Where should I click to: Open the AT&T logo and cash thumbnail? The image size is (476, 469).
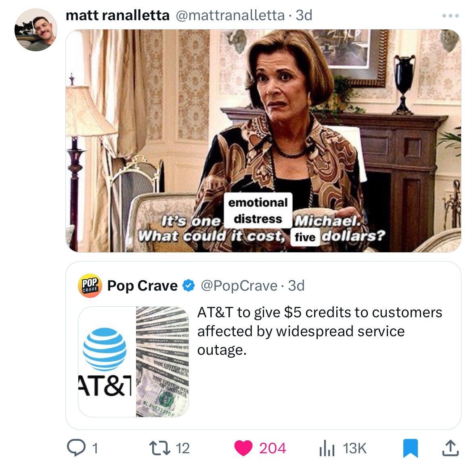133,362
